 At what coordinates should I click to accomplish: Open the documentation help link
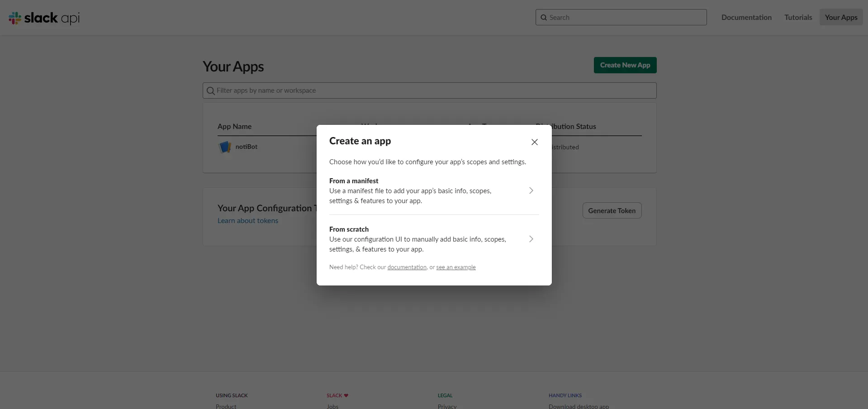(x=407, y=267)
